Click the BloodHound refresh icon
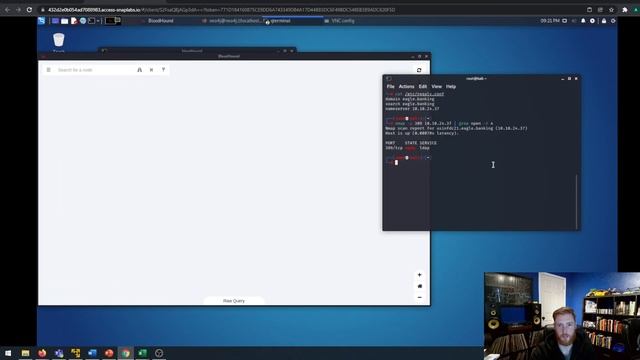The height and width of the screenshot is (360, 640). tap(419, 70)
